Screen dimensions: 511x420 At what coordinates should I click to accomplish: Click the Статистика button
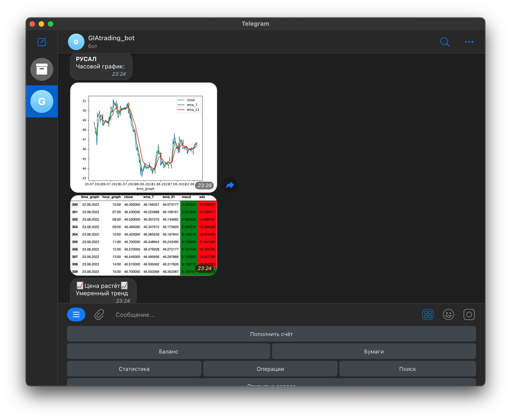pyautogui.click(x=134, y=369)
